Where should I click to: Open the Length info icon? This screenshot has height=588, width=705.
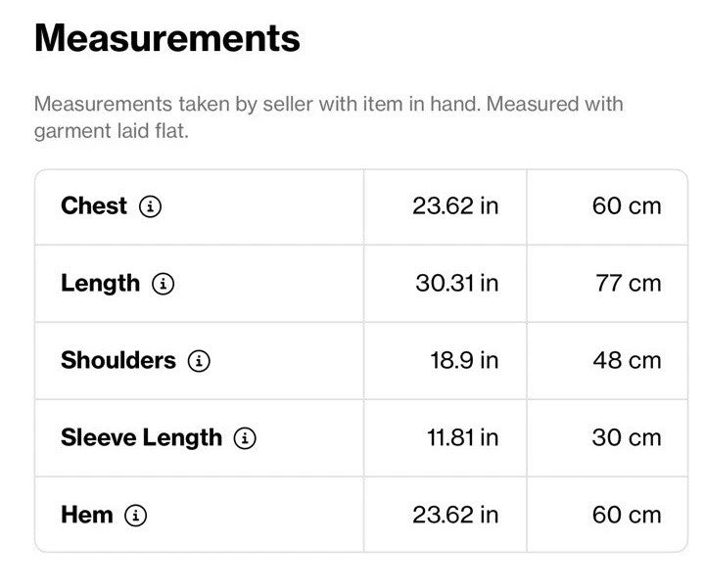pyautogui.click(x=163, y=284)
